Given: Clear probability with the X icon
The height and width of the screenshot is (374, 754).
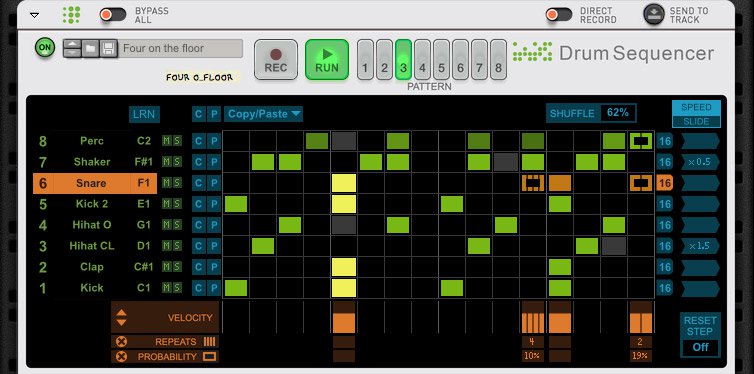Looking at the screenshot, I should [122, 357].
